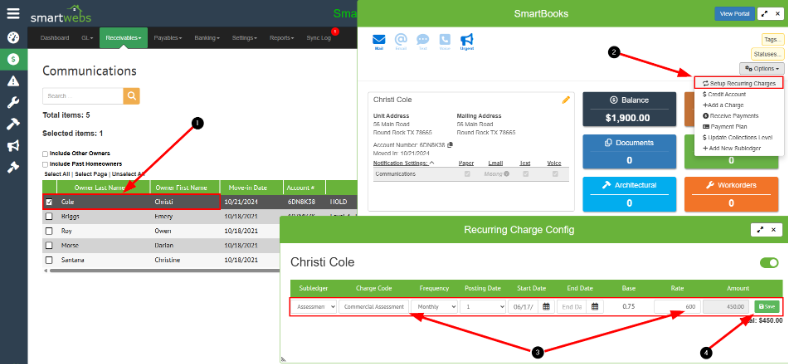Click the smartwebs logo
The height and width of the screenshot is (364, 788).
(60, 15)
